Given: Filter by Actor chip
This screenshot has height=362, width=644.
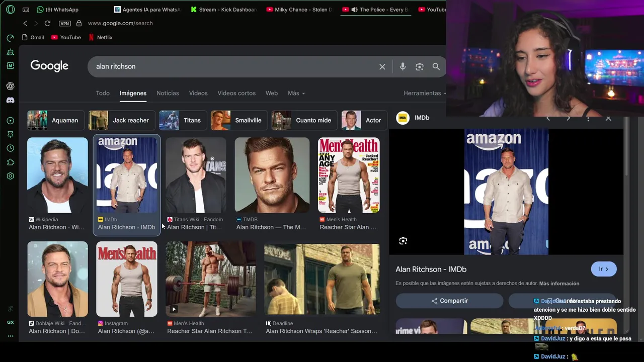Looking at the screenshot, I should point(364,120).
